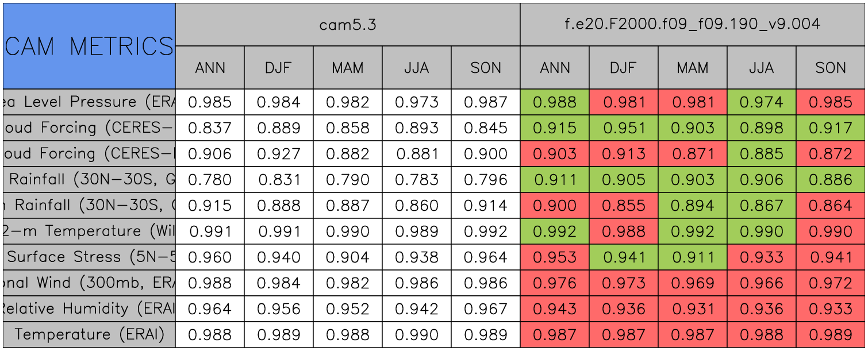Select the f.e20.F2000.f09_f09.190_v9.004 group header

(693, 25)
